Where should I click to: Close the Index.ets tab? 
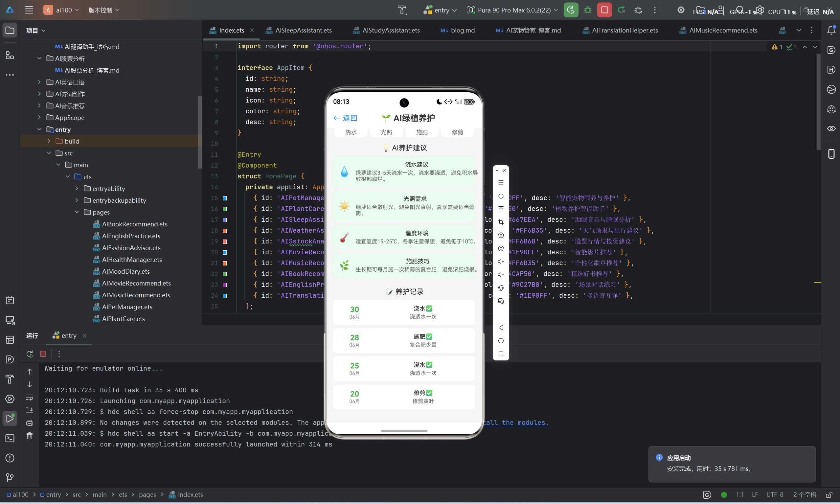[252, 30]
